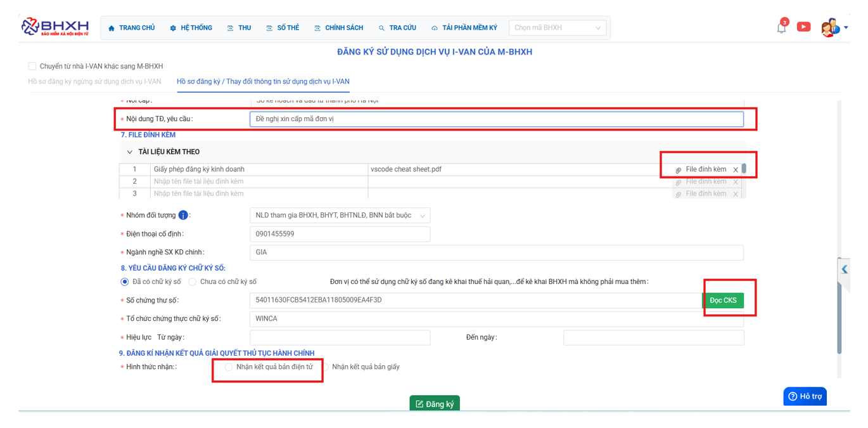Click the attachment list scrollbar handle
Viewport: 868px width, 428px height.
pos(744,169)
